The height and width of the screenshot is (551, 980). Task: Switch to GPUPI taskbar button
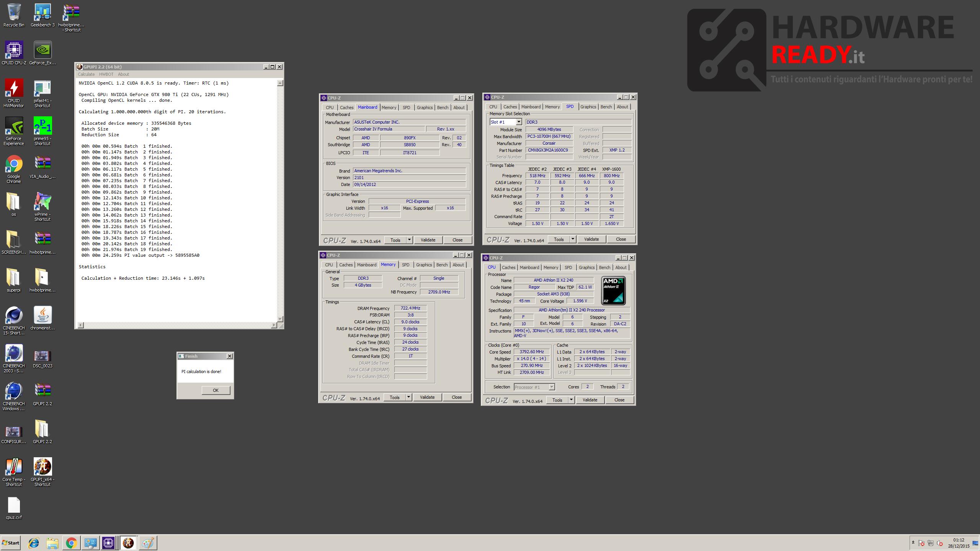128,543
